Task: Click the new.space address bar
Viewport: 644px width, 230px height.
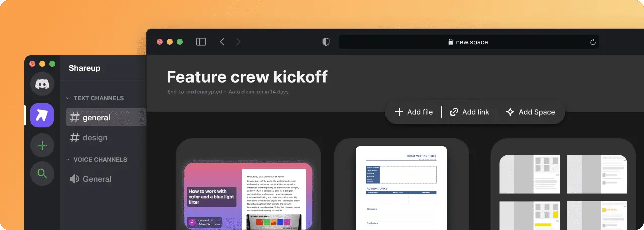Action: pyautogui.click(x=469, y=42)
